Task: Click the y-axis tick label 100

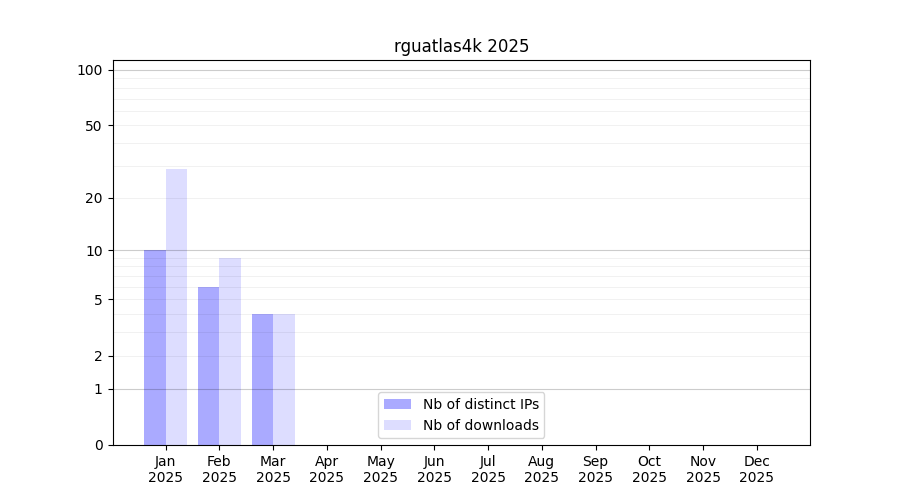Action: (x=90, y=70)
